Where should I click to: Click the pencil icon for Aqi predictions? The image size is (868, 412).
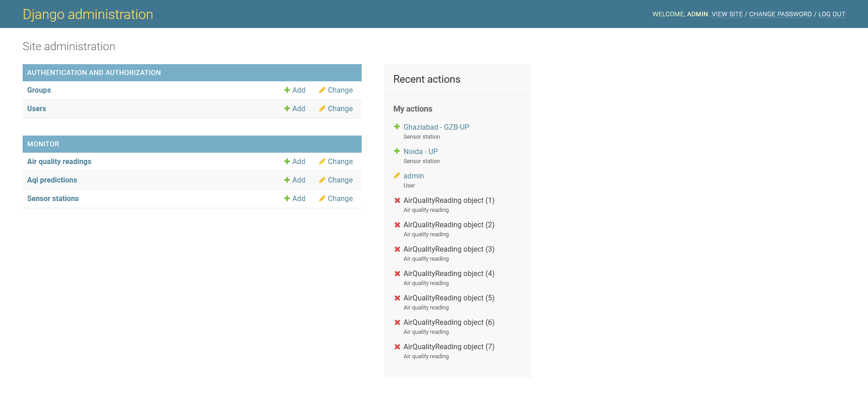(x=322, y=180)
